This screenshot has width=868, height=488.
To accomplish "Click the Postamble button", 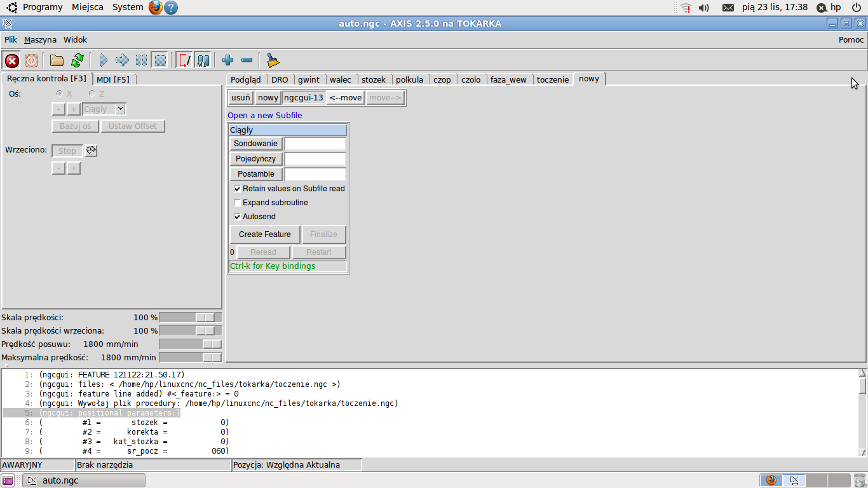I will [255, 174].
